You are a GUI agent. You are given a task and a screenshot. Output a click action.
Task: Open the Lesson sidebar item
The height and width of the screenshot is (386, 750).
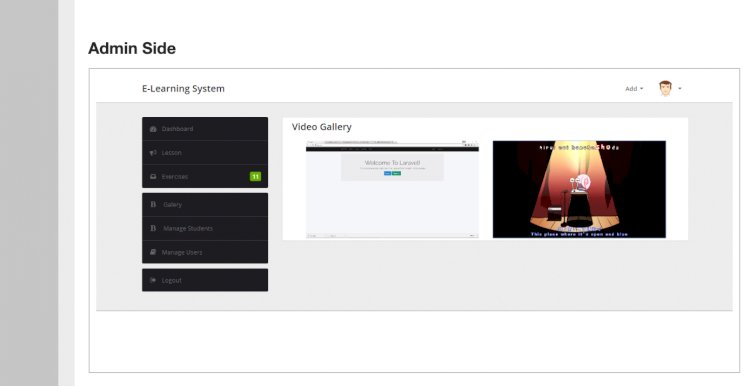[205, 153]
